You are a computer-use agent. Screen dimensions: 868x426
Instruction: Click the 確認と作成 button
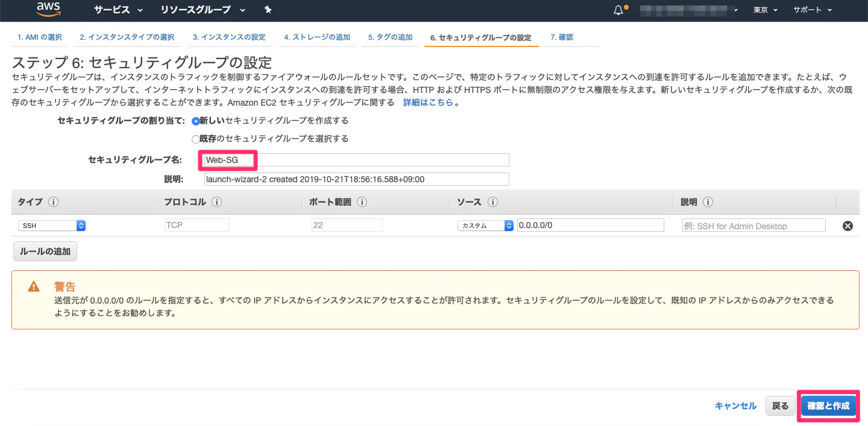point(828,405)
